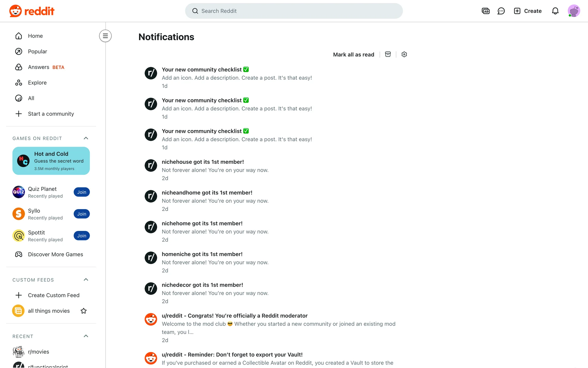Open the Explore sidebar item

[37, 83]
